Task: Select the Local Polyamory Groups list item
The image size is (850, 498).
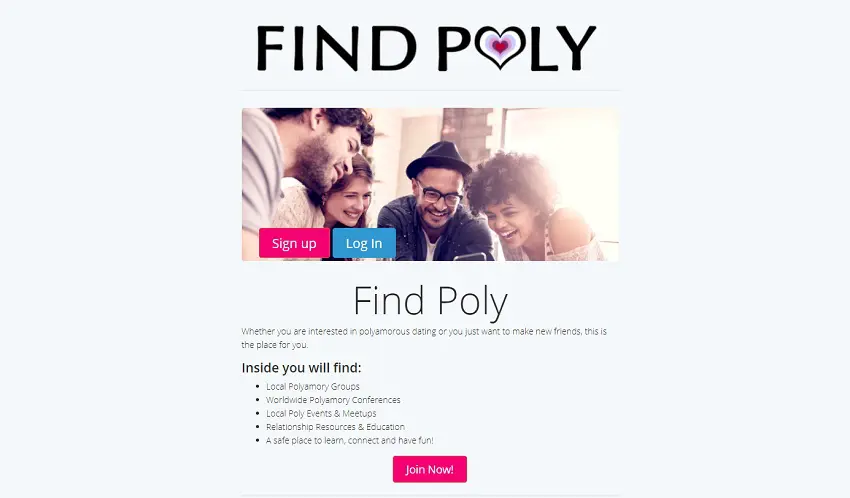Action: [313, 386]
